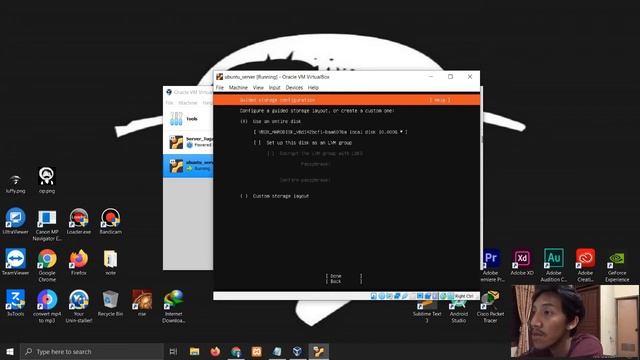Open the VBOX_HARDDISK local disk dropdown
This screenshot has height=360, width=640.
330,132
